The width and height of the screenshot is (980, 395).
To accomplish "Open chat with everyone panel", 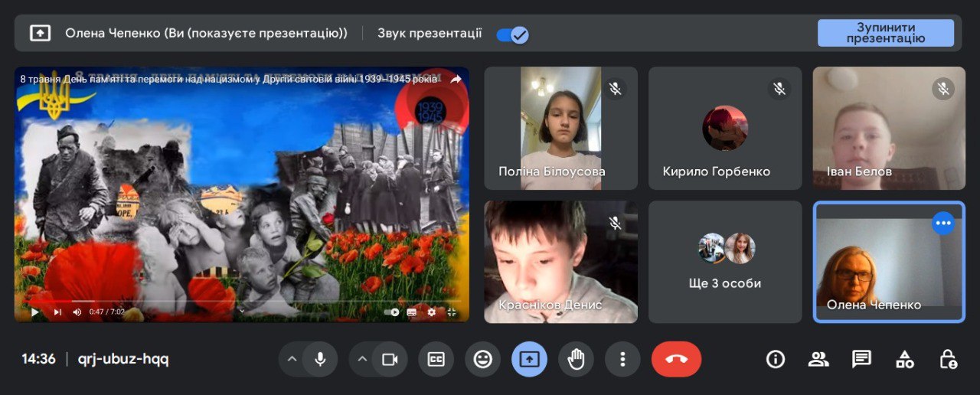I will 861,360.
